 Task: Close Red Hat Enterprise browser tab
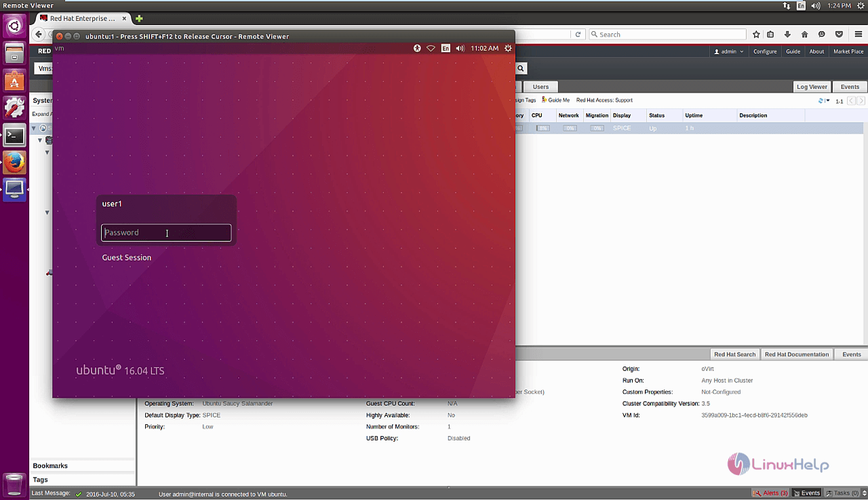[124, 18]
